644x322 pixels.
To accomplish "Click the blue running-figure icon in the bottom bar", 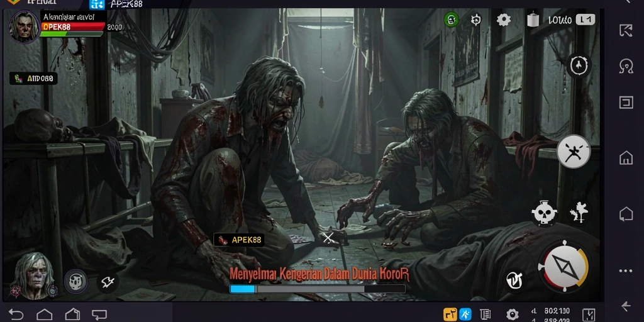I will (465, 314).
